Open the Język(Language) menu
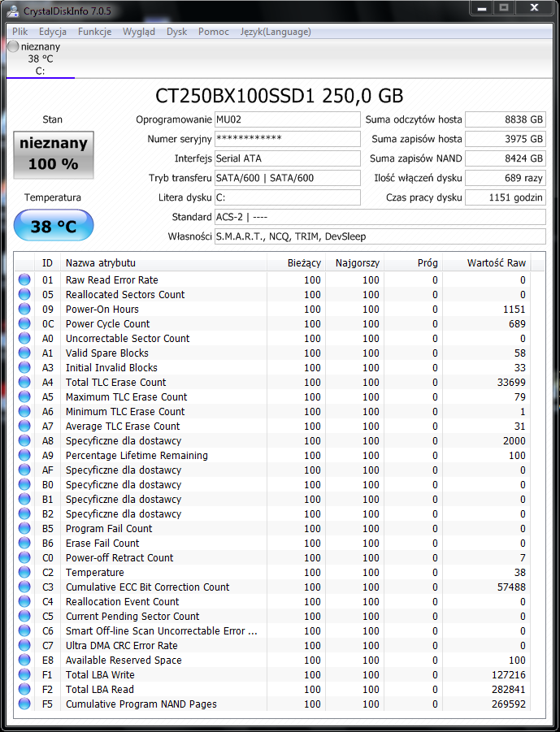This screenshot has width=560, height=732. point(276,32)
